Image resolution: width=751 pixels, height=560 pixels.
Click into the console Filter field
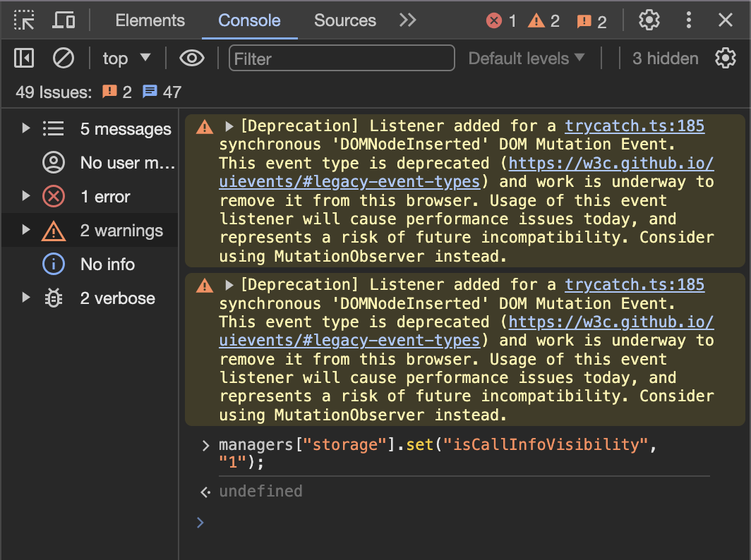(342, 58)
